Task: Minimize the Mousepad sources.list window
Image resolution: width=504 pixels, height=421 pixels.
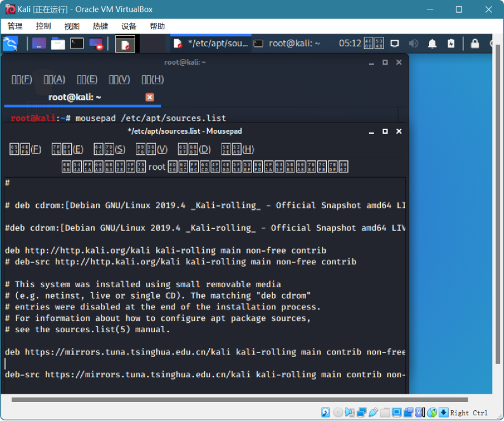Action: [x=371, y=131]
